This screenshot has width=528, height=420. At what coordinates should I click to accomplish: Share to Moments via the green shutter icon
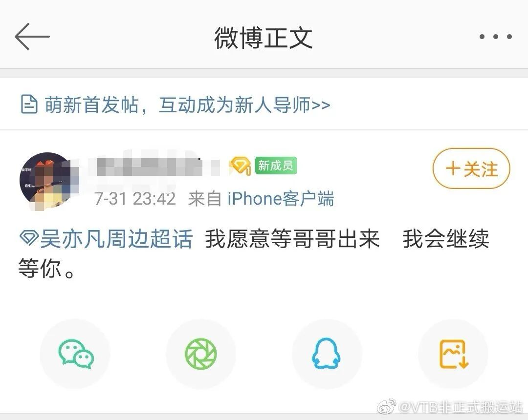click(x=201, y=354)
